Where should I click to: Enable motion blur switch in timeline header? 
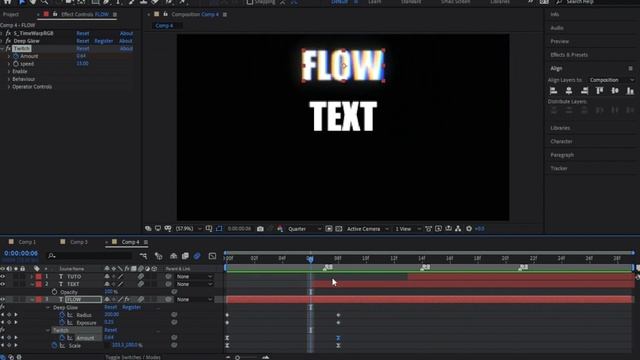pos(197,256)
